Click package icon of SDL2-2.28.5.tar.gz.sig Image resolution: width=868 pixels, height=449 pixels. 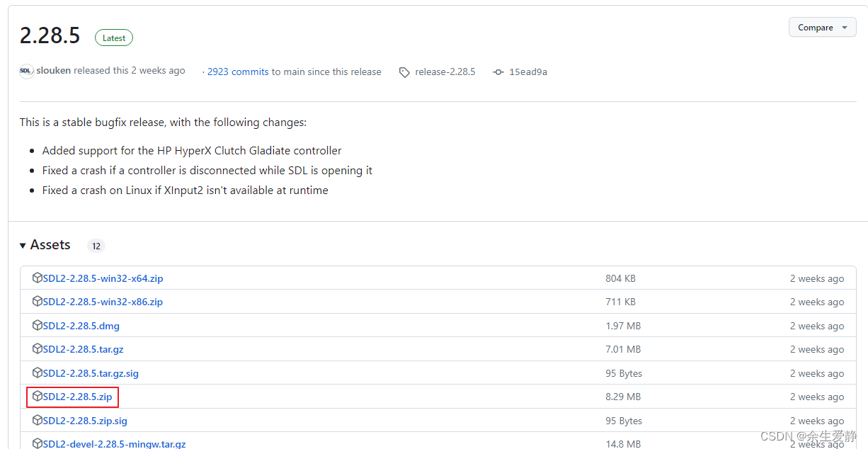coord(38,373)
